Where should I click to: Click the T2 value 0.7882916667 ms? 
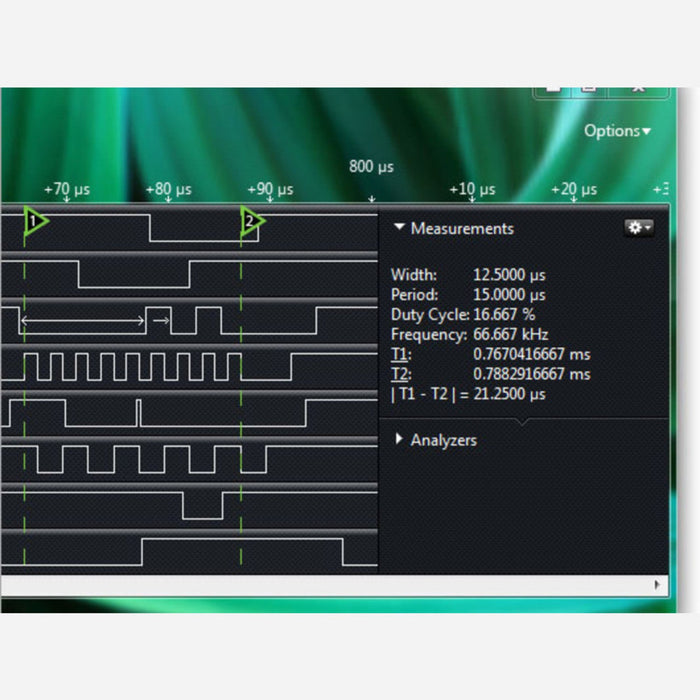click(x=532, y=374)
